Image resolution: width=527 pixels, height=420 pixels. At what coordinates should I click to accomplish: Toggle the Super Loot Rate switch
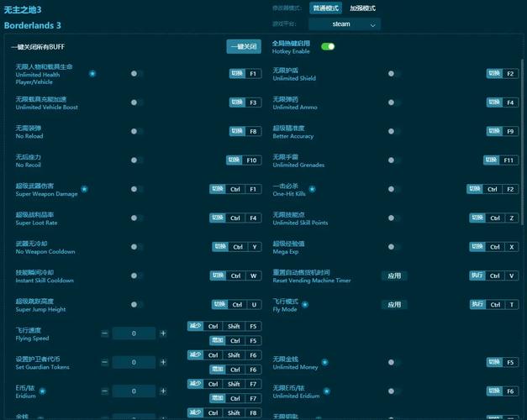coord(135,218)
